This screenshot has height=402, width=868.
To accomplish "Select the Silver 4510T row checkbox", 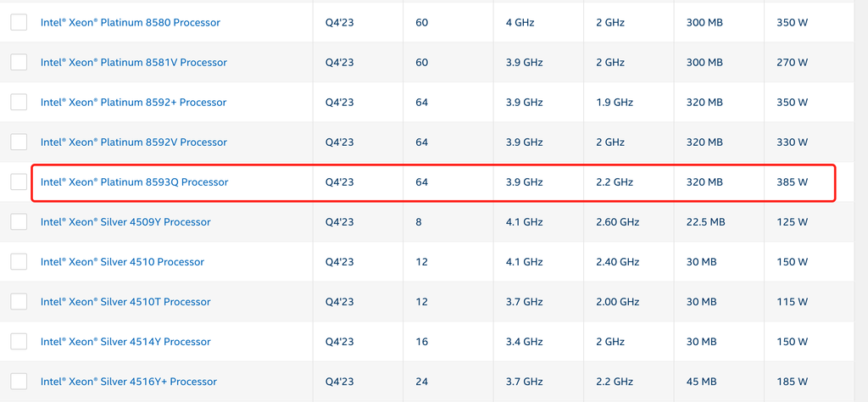I will pos(19,302).
